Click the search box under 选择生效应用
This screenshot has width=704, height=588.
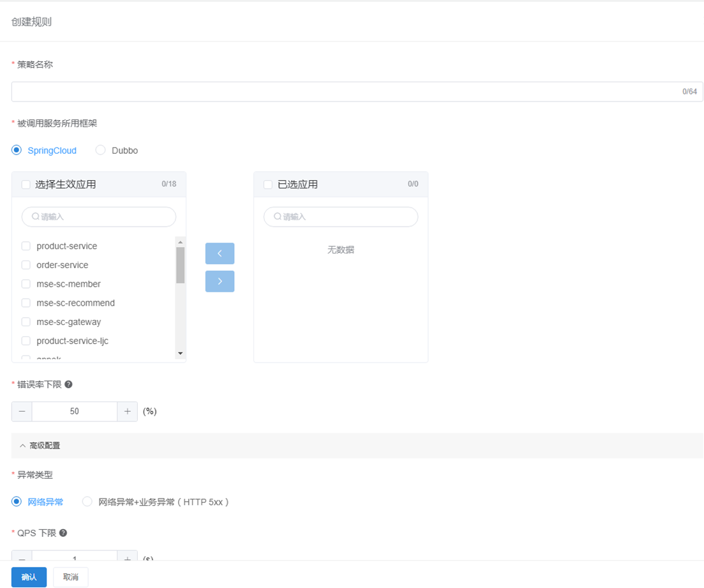coord(99,216)
